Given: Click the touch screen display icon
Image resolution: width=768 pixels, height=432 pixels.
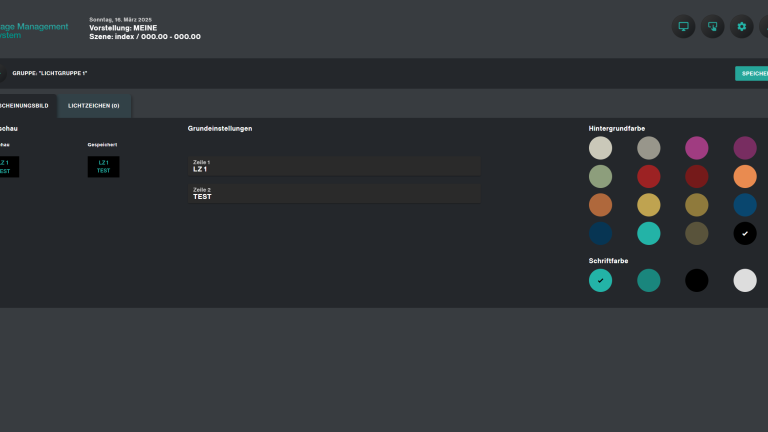Looking at the screenshot, I should tap(712, 27).
